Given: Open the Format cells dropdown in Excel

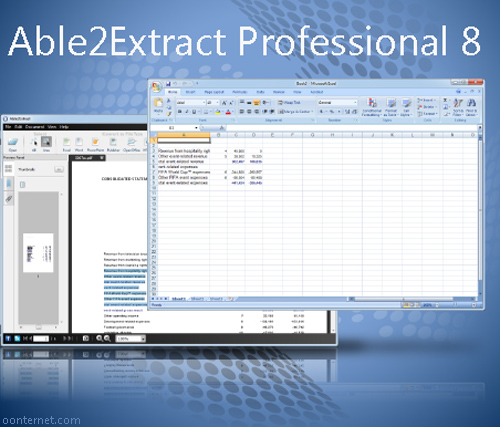Looking at the screenshot, I should (x=427, y=114).
